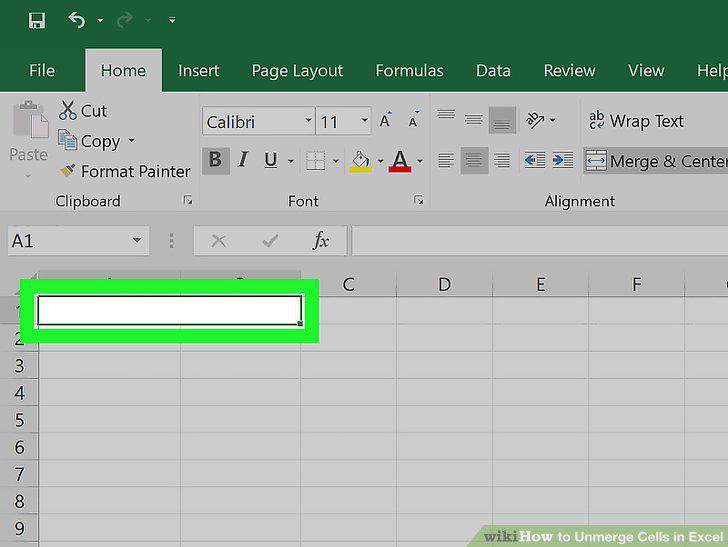This screenshot has width=728, height=547.
Task: Toggle Wrap Text option
Action: (x=636, y=121)
